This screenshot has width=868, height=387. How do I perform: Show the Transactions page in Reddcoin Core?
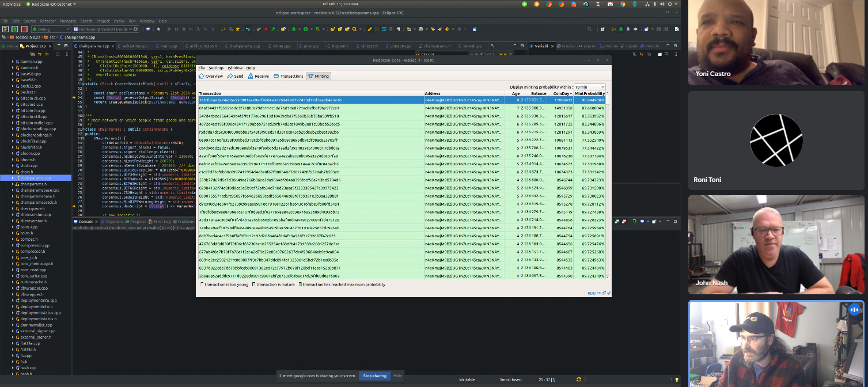pos(289,76)
